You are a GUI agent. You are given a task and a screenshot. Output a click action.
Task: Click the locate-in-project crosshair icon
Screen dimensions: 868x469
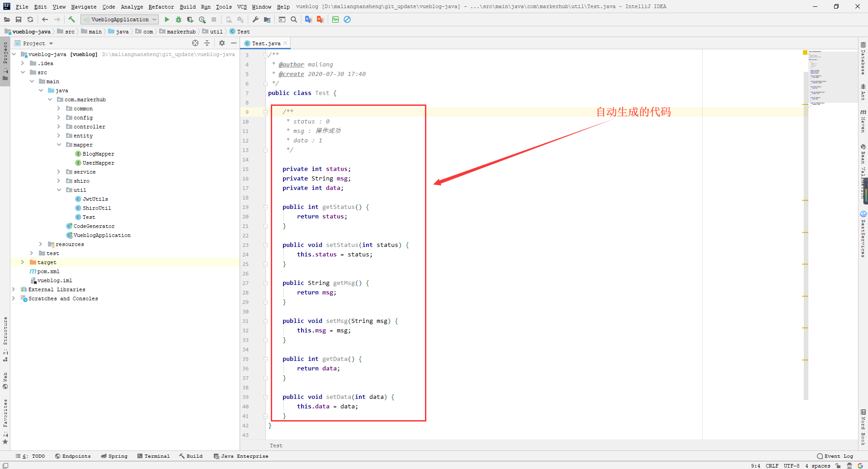(x=195, y=43)
